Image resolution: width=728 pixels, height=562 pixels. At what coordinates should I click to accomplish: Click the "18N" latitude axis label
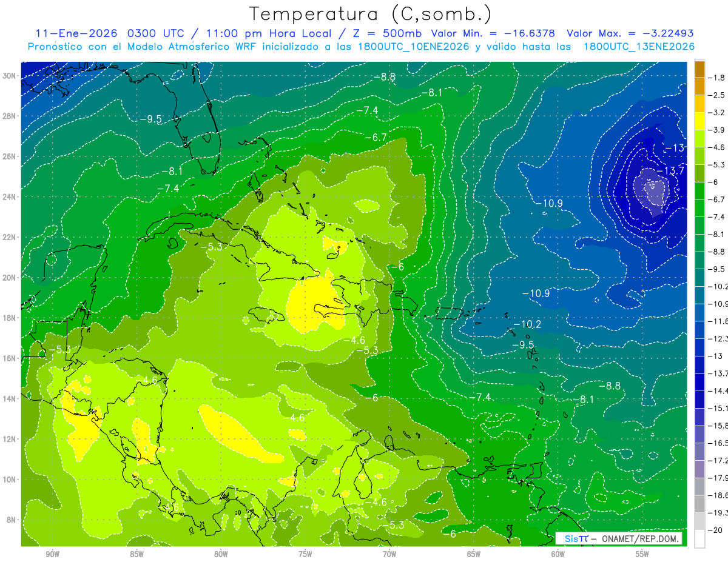pos(8,318)
